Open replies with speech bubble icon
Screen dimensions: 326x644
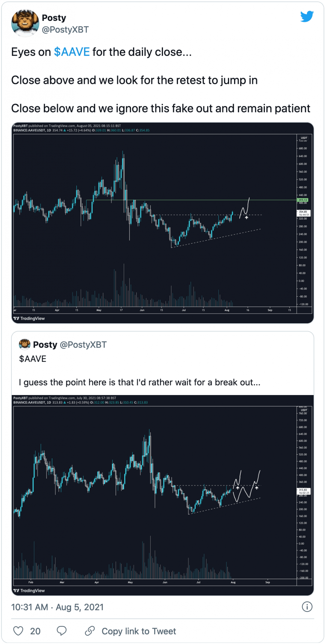(62, 631)
